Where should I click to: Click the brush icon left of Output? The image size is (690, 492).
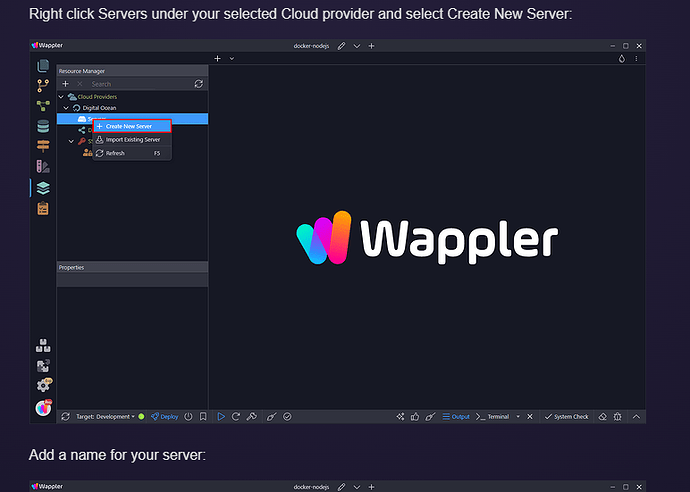tap(430, 416)
